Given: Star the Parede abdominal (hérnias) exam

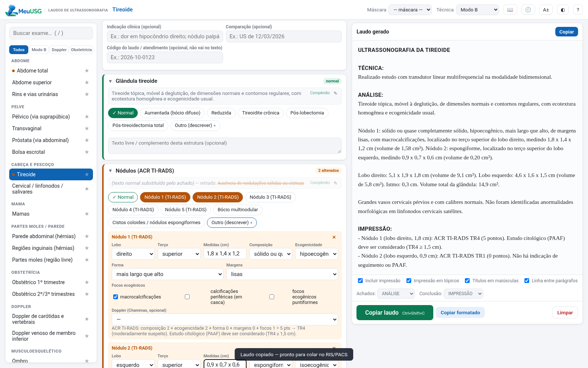Looking at the screenshot, I should [x=87, y=236].
